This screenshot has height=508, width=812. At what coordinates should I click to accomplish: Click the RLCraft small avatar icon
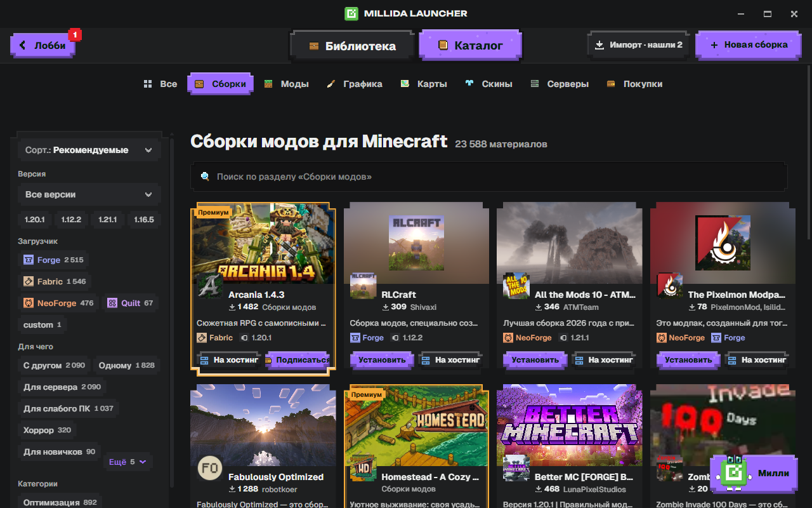coord(363,286)
